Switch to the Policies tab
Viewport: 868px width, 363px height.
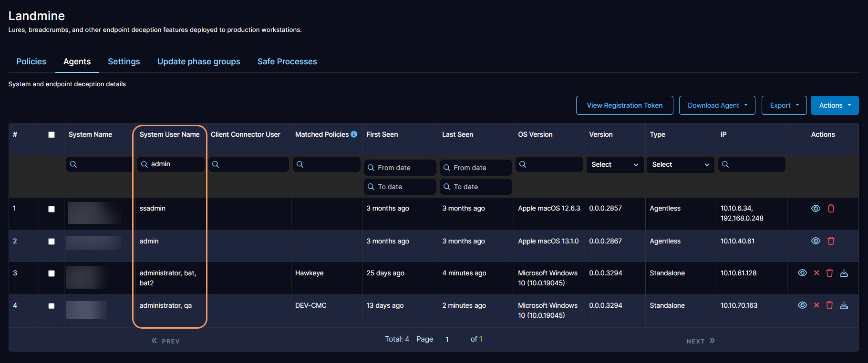31,61
